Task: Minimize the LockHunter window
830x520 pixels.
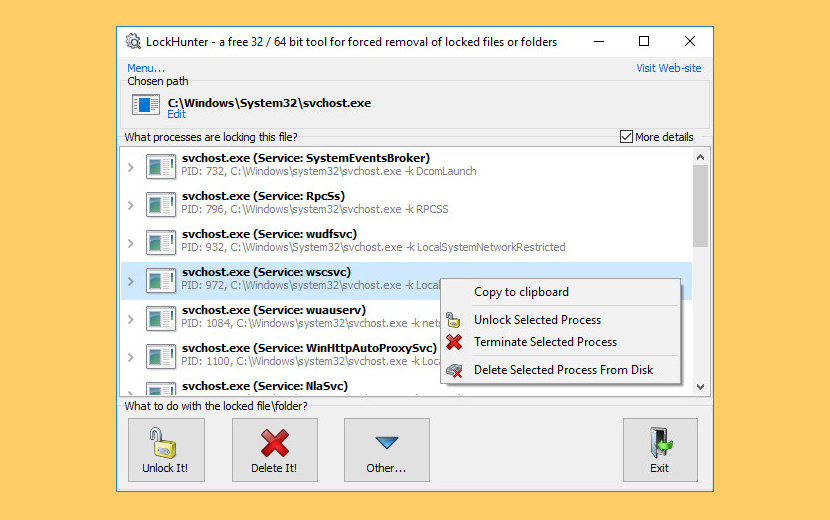Action: pos(599,41)
